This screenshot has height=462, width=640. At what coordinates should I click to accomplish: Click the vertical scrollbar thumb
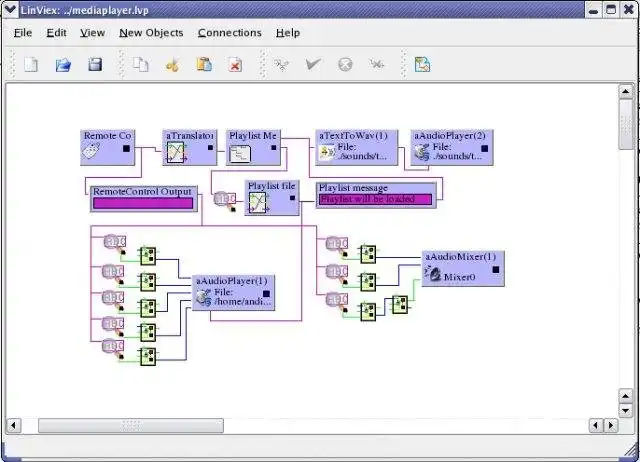625,124
